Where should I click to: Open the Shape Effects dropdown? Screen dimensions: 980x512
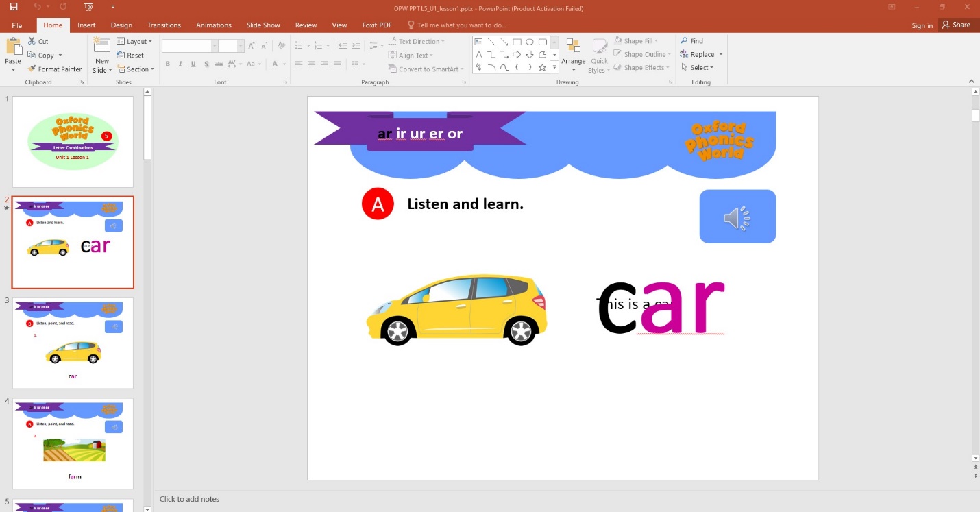641,67
